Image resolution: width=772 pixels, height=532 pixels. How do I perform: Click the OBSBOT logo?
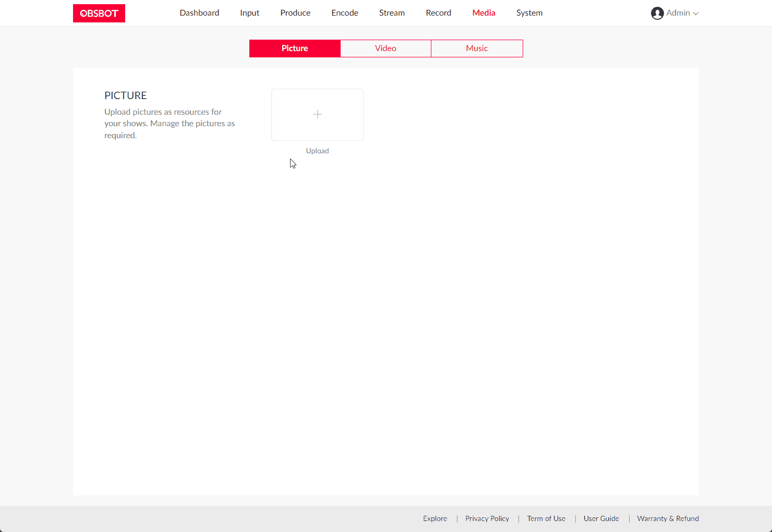[x=99, y=14]
